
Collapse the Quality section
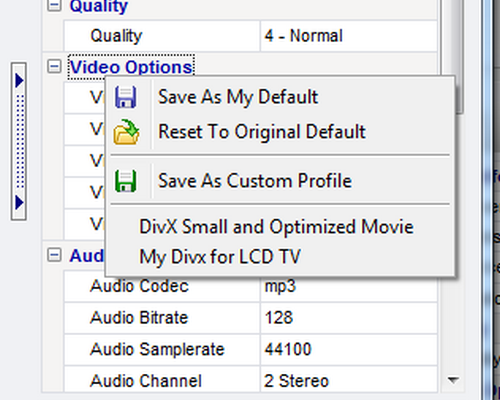click(54, 5)
